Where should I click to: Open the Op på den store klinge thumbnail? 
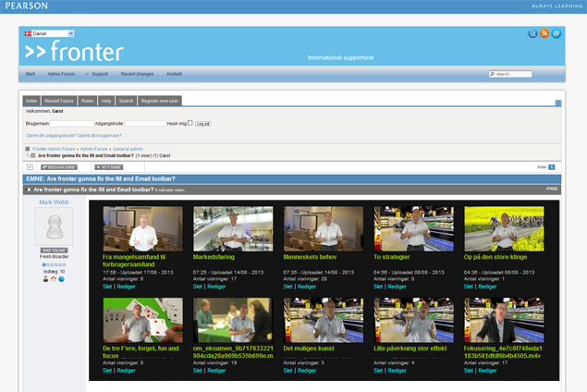[504, 228]
